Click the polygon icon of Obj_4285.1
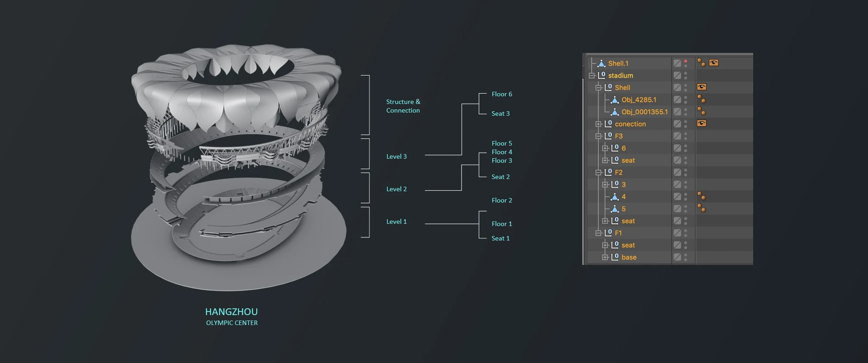This screenshot has width=868, height=363. click(x=615, y=99)
